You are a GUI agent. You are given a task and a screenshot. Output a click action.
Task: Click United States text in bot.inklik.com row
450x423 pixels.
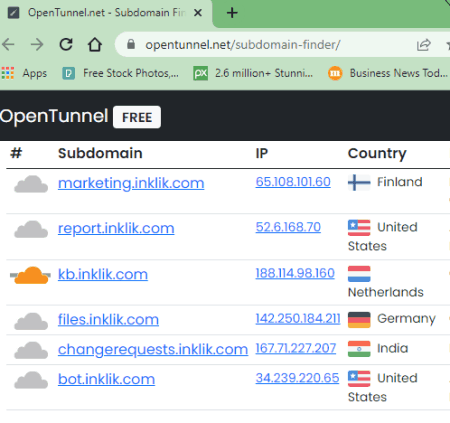click(x=383, y=388)
